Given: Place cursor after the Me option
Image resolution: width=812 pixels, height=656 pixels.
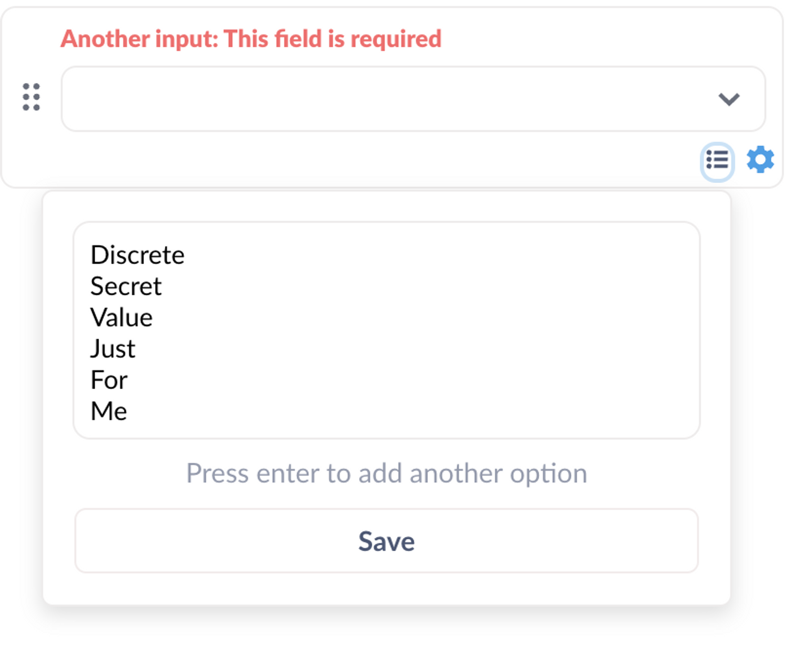Looking at the screenshot, I should pos(130,411).
